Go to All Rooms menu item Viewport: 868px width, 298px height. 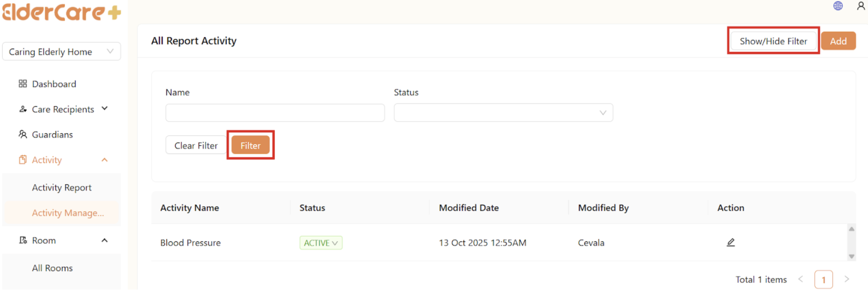(x=52, y=268)
